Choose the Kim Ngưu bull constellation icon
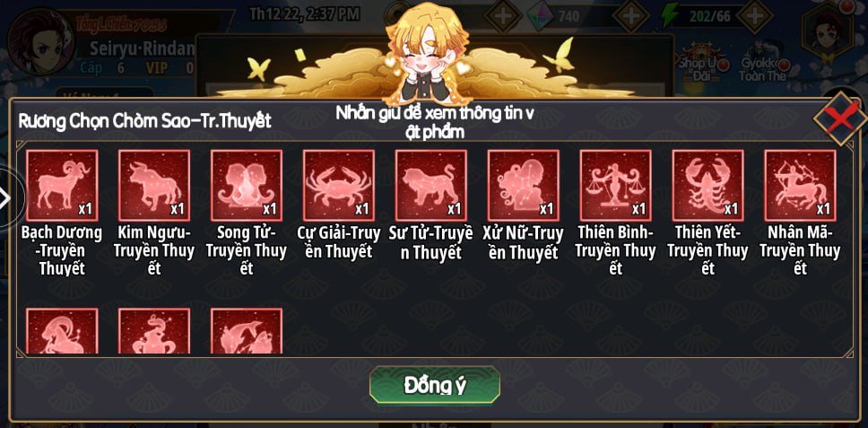 click(154, 186)
